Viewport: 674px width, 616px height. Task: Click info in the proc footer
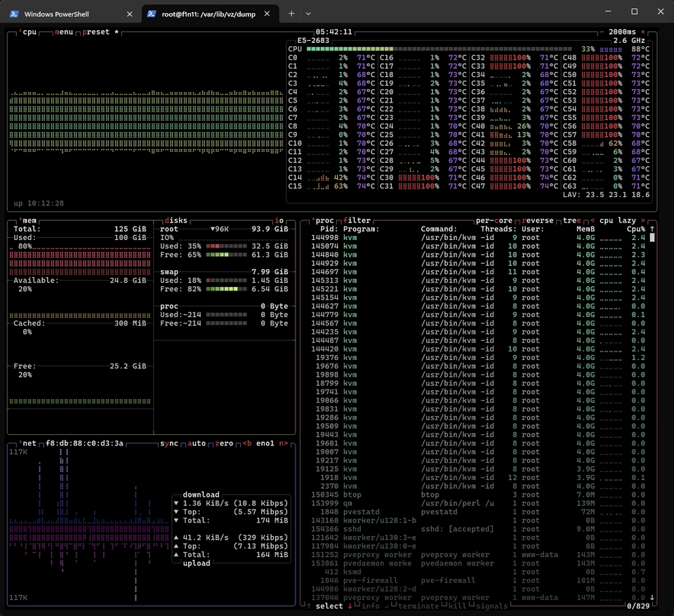tap(371, 607)
